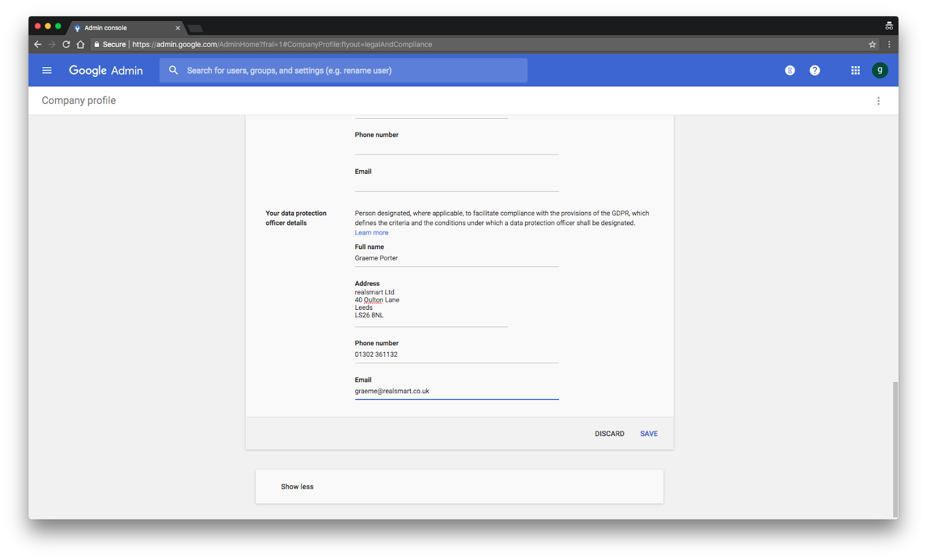Viewport: 927px width, 560px height.
Task: Open the account avatar 'g'
Action: (879, 70)
